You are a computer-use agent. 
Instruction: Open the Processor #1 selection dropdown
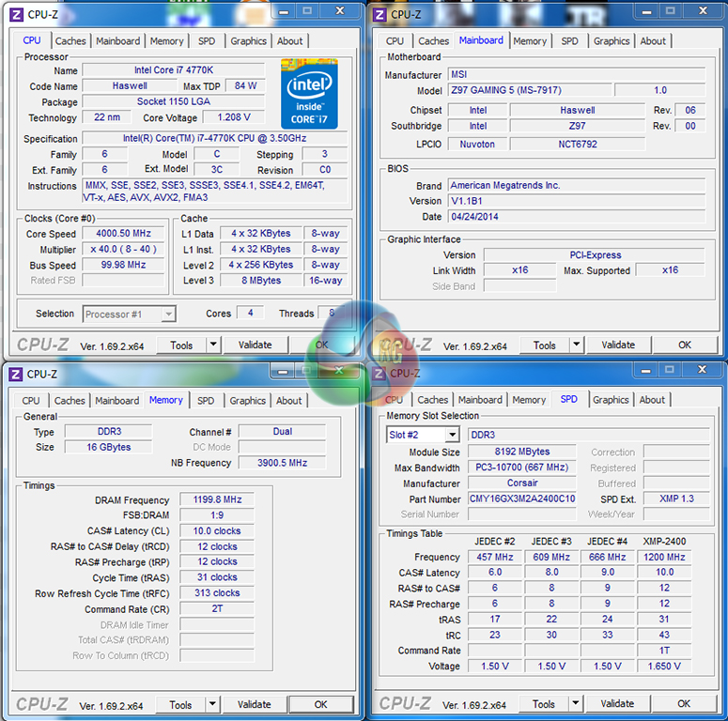tap(168, 314)
